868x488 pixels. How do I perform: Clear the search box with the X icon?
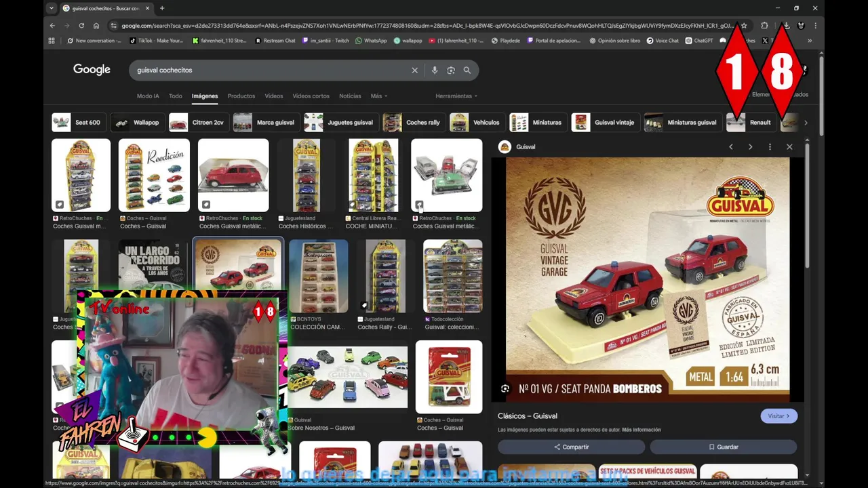tap(414, 70)
